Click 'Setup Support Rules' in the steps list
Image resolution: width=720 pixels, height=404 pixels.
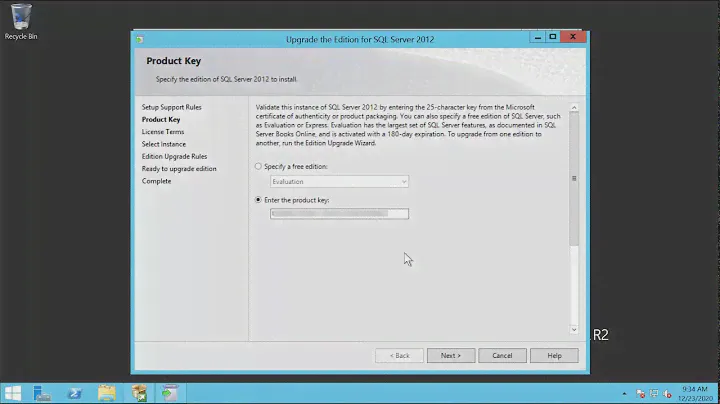171,107
